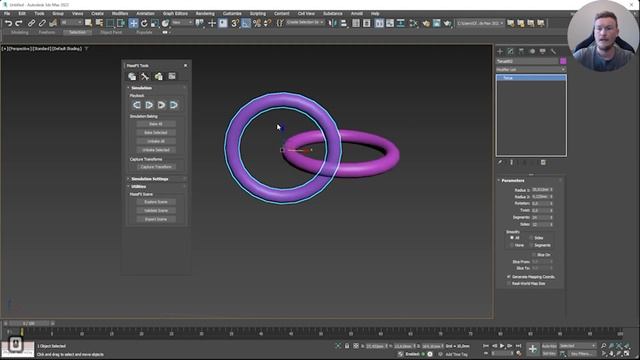Open MassFX tools wrench tab icon
Image resolution: width=640 pixels, height=360 pixels.
pos(145,76)
